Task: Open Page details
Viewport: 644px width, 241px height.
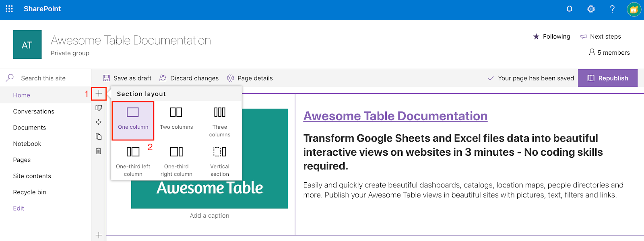Action: [250, 78]
